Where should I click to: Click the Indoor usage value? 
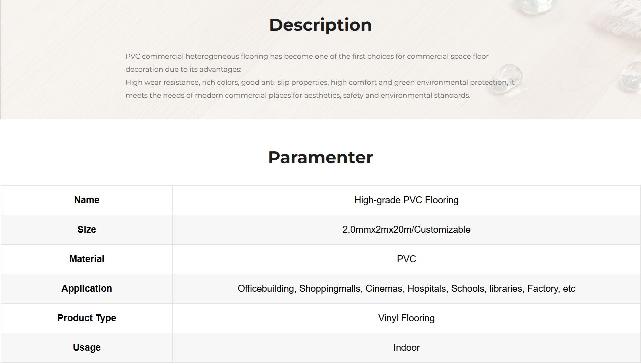coord(406,348)
